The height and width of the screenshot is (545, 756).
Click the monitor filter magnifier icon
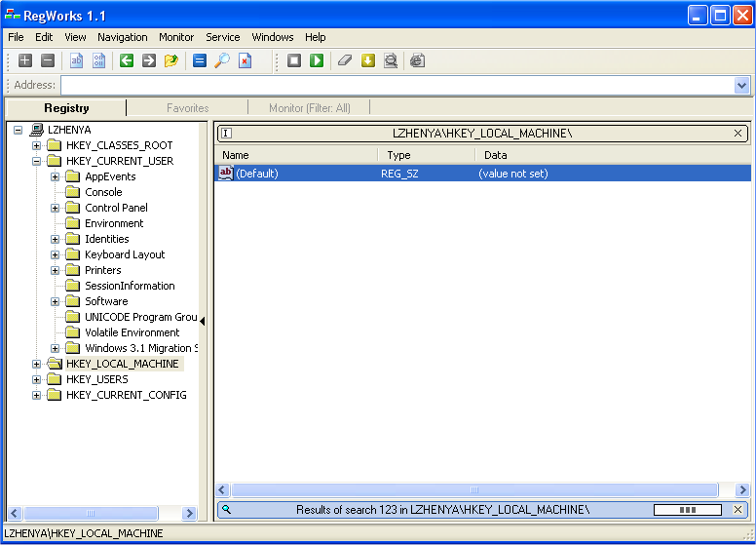(x=391, y=60)
